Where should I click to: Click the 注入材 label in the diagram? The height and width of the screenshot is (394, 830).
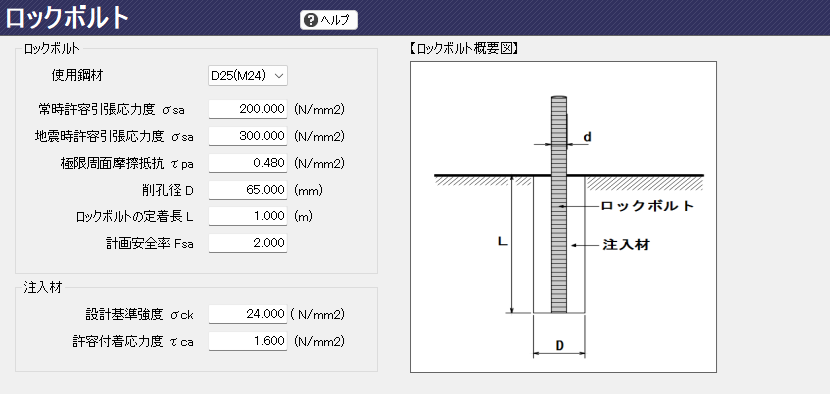click(x=626, y=245)
